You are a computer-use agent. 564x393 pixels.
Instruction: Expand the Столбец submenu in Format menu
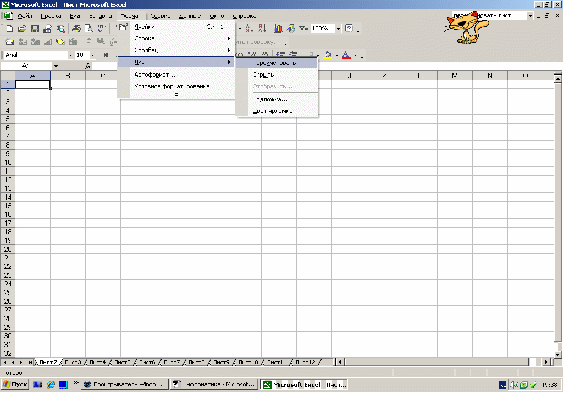click(176, 50)
